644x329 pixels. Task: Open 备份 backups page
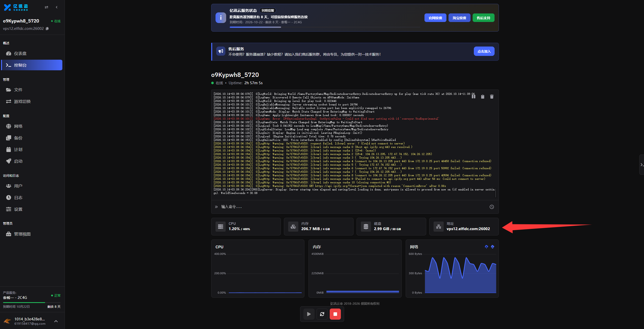(32, 138)
